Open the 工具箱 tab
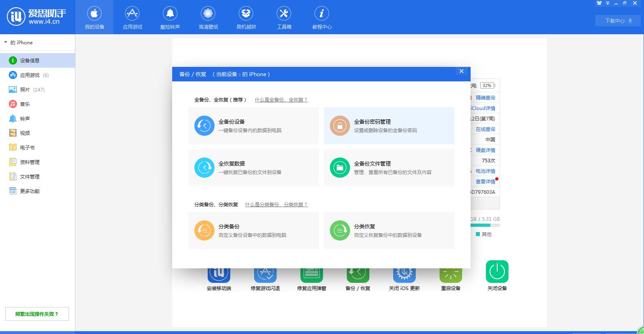The image size is (644, 334). pyautogui.click(x=284, y=17)
